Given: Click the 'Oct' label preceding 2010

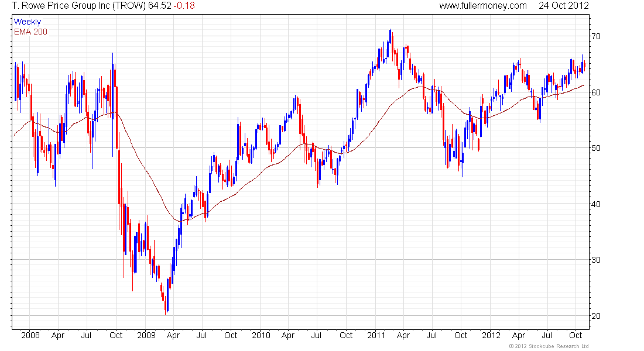Looking at the screenshot, I should 231,335.
